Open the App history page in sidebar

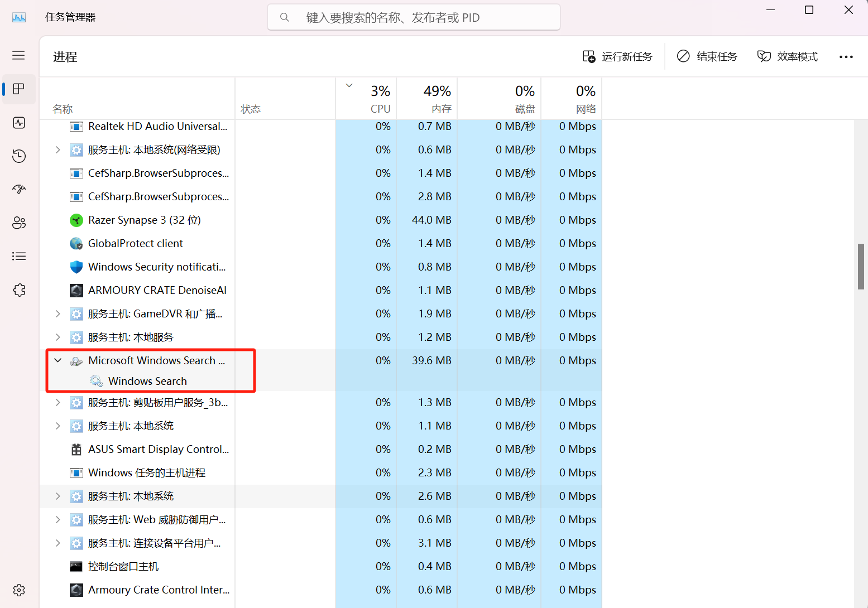pyautogui.click(x=19, y=156)
